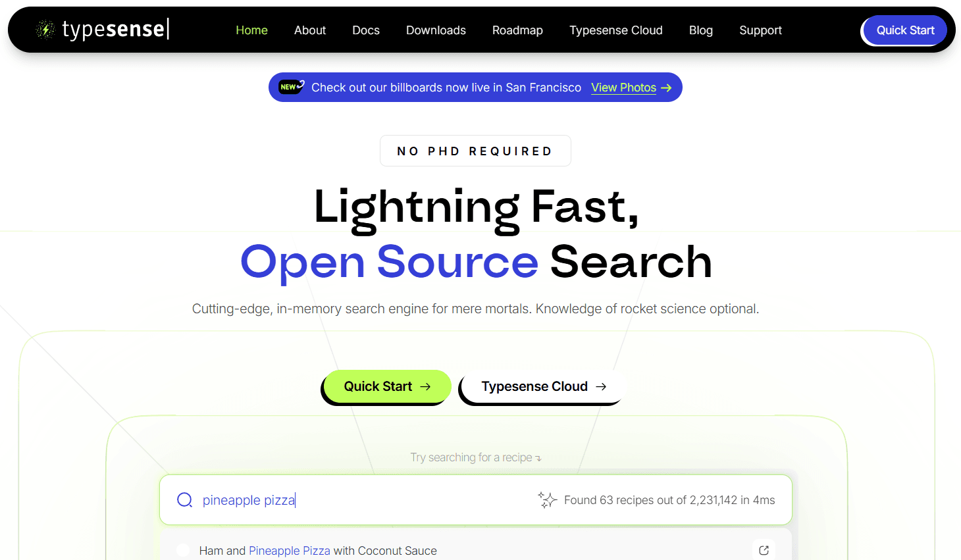This screenshot has height=560, width=961.
Task: Click the sparkle icon beside the results count
Action: point(547,500)
